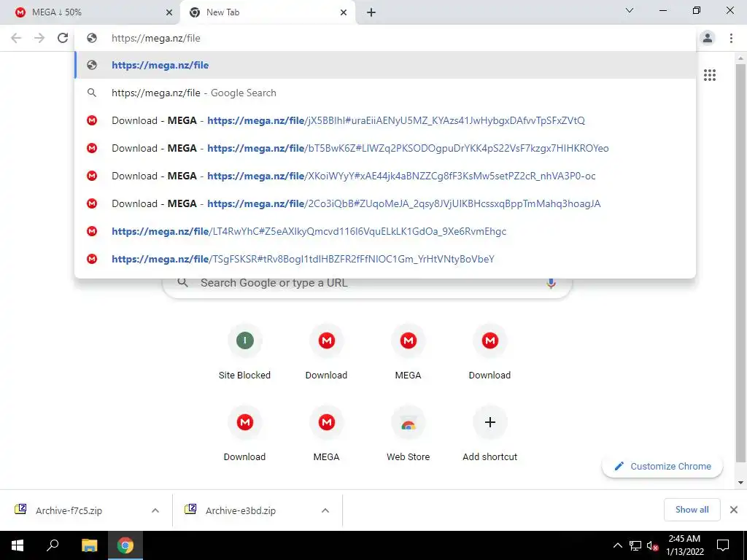
Task: Open the first-row MEGA shortcut tile
Action: [409, 352]
